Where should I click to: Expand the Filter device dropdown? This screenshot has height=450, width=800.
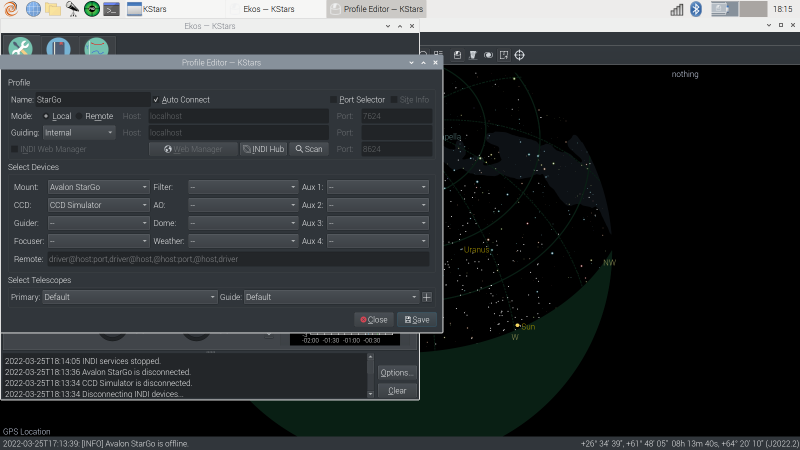pos(243,187)
